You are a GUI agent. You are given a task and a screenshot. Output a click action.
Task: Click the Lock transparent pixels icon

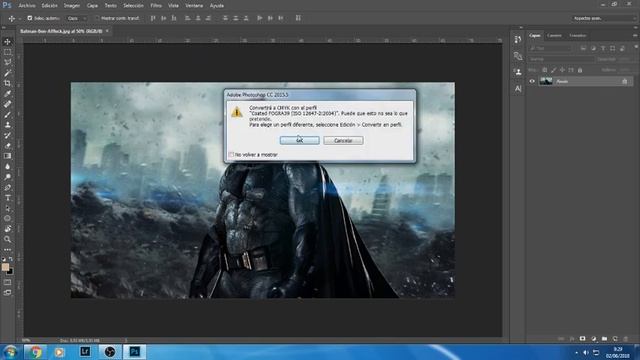click(x=544, y=70)
